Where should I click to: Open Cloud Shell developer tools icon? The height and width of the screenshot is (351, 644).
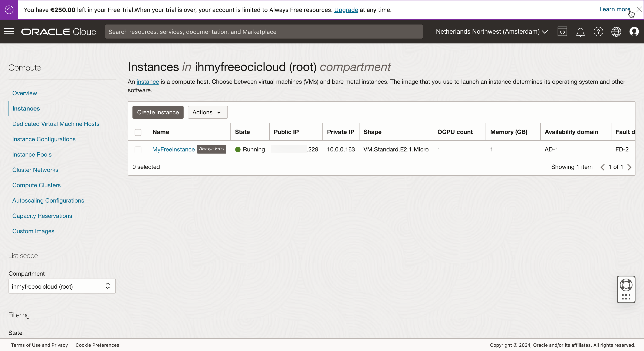coord(562,32)
